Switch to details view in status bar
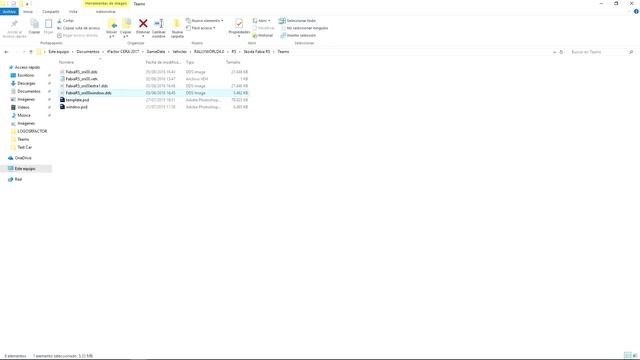The image size is (640, 360). tap(628, 356)
